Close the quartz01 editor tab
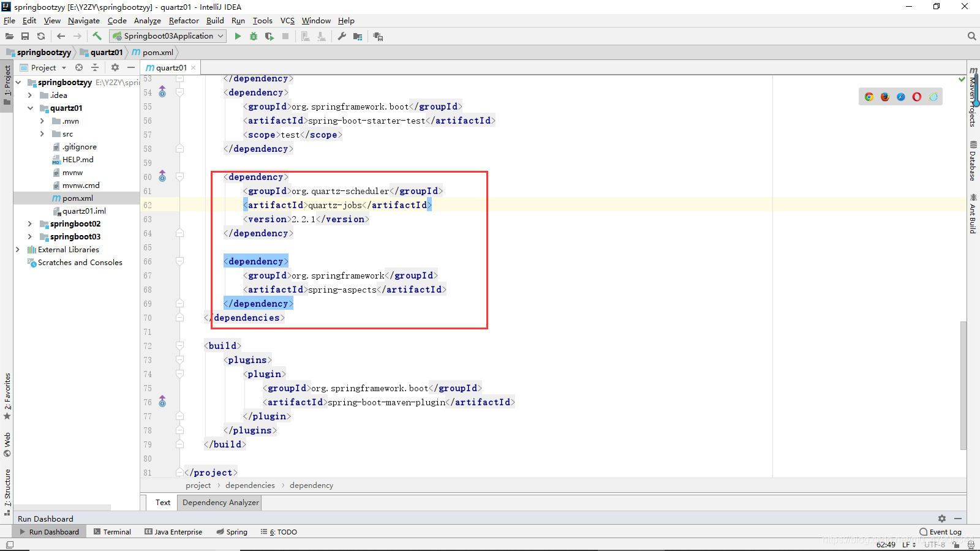Screen dimensions: 980x551 click(194, 68)
